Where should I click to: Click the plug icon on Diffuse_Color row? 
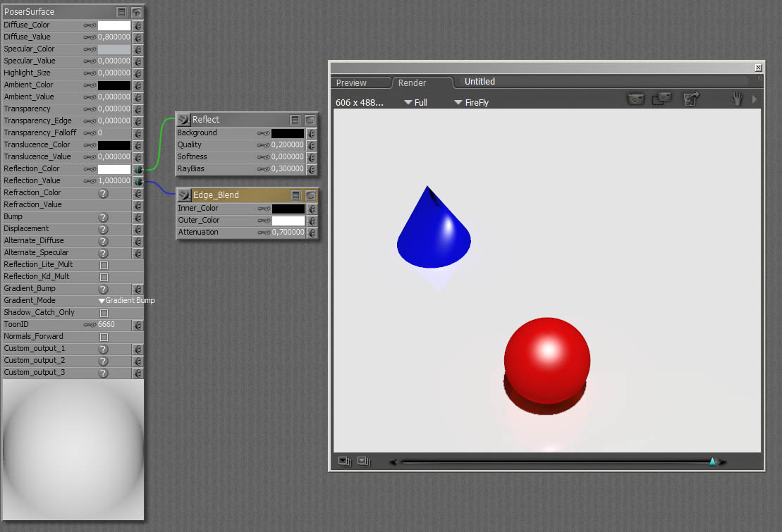[x=138, y=25]
